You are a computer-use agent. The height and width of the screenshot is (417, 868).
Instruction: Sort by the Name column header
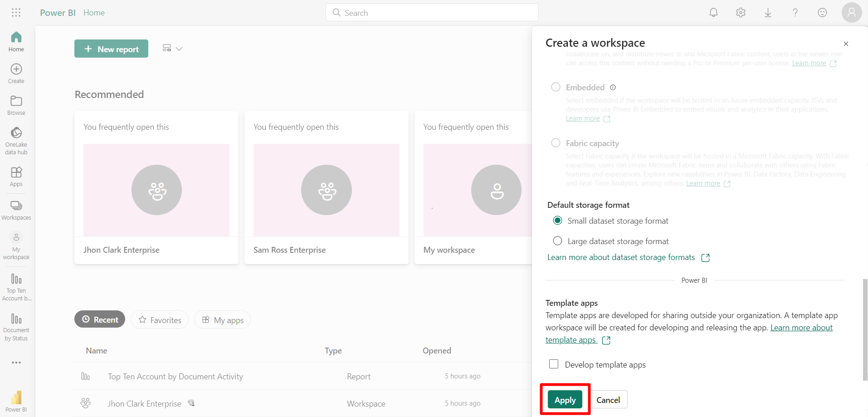point(97,350)
